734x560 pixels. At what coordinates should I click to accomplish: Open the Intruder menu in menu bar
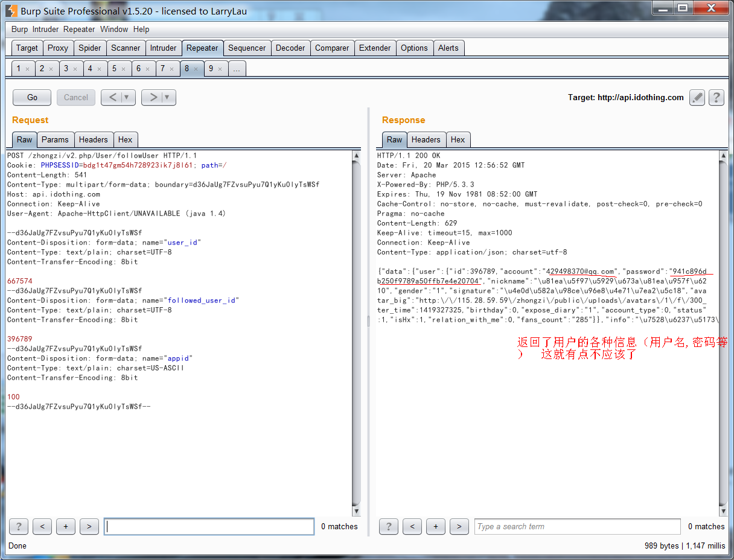(x=45, y=29)
